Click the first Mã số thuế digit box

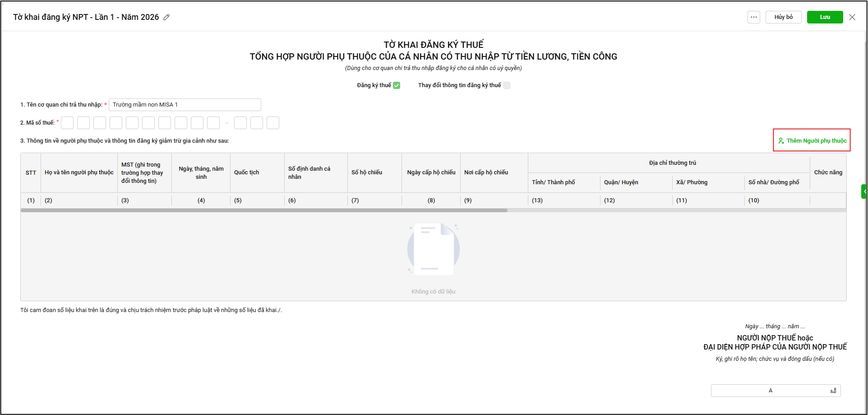click(67, 123)
